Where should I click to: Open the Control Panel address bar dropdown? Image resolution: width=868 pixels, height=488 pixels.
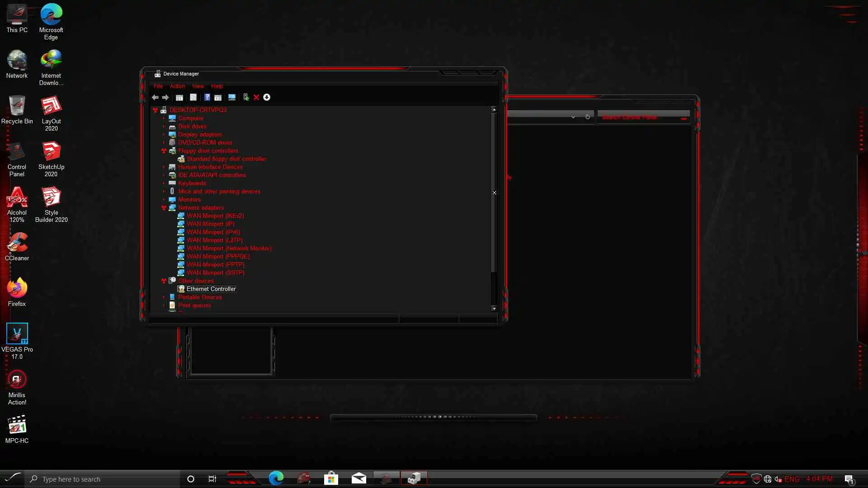[573, 117]
